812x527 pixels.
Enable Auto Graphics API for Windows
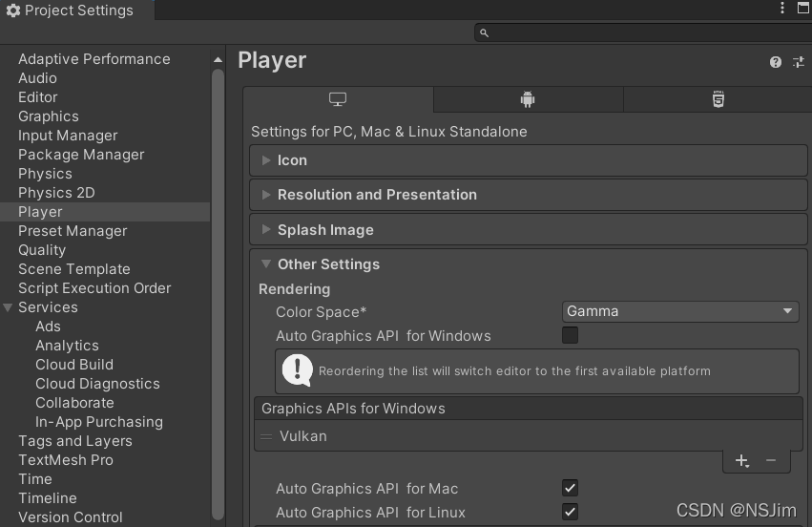pos(570,335)
